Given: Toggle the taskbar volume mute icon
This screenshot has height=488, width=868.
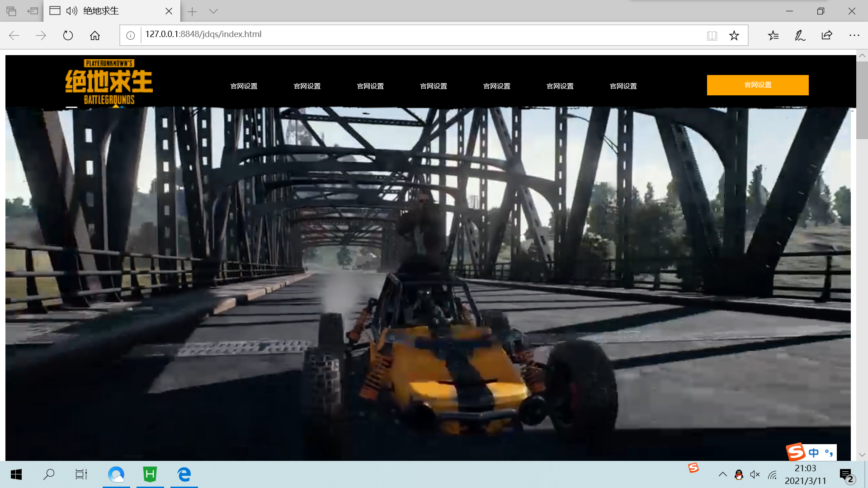Looking at the screenshot, I should click(755, 474).
